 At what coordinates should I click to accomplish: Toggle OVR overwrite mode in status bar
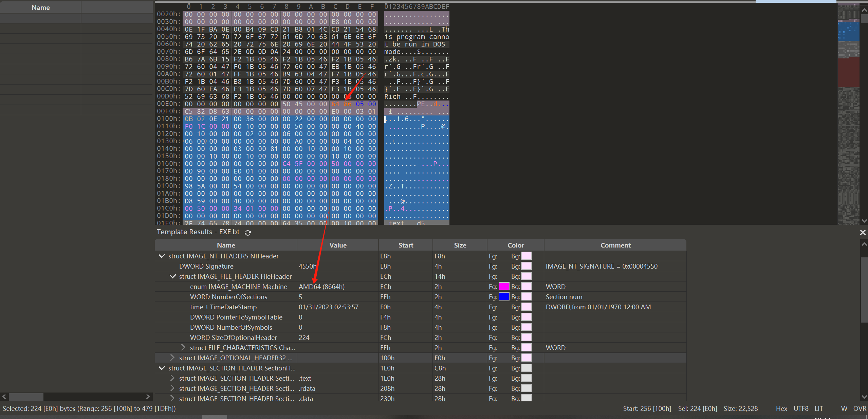(x=860, y=408)
